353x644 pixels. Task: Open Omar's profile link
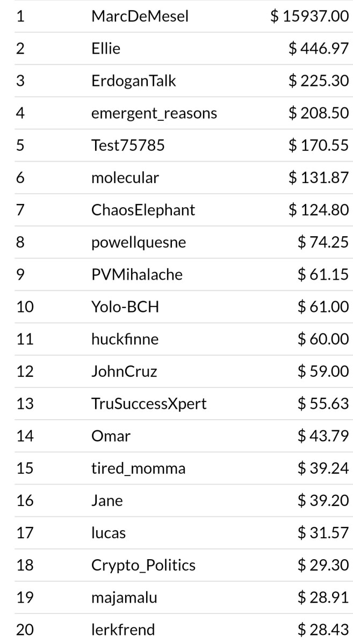[111, 436]
